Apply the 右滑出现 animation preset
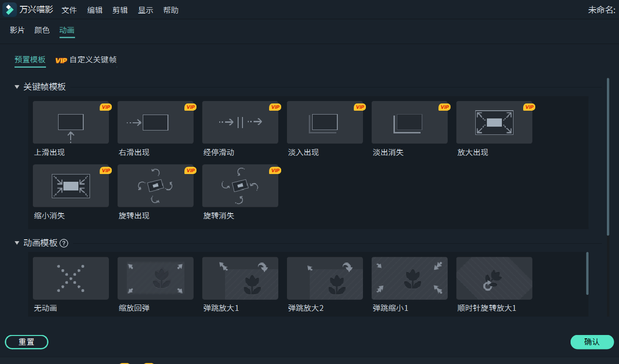 tap(155, 122)
